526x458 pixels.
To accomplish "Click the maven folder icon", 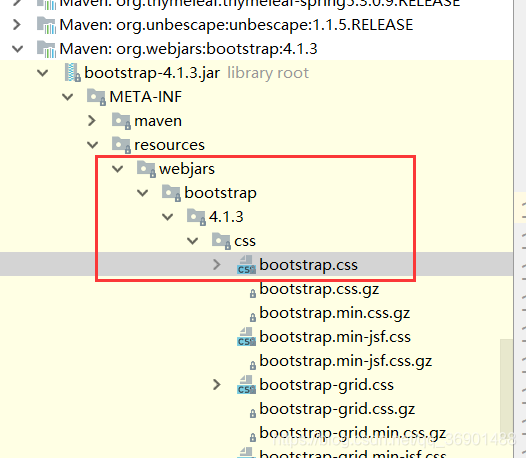I will (121, 121).
